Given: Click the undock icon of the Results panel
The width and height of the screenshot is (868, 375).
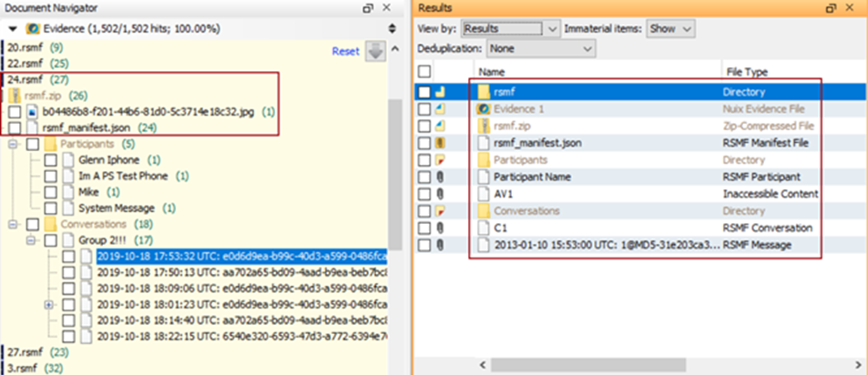Looking at the screenshot, I should click(830, 7).
